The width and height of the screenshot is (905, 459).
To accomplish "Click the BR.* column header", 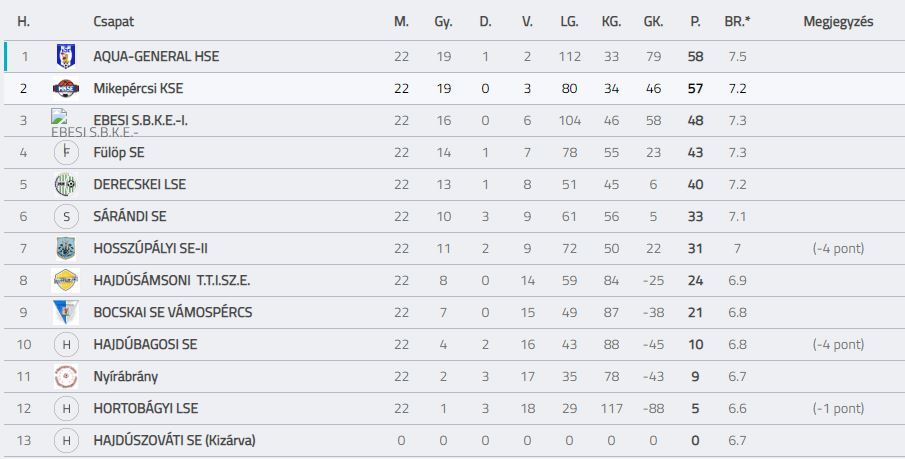I will point(738,22).
